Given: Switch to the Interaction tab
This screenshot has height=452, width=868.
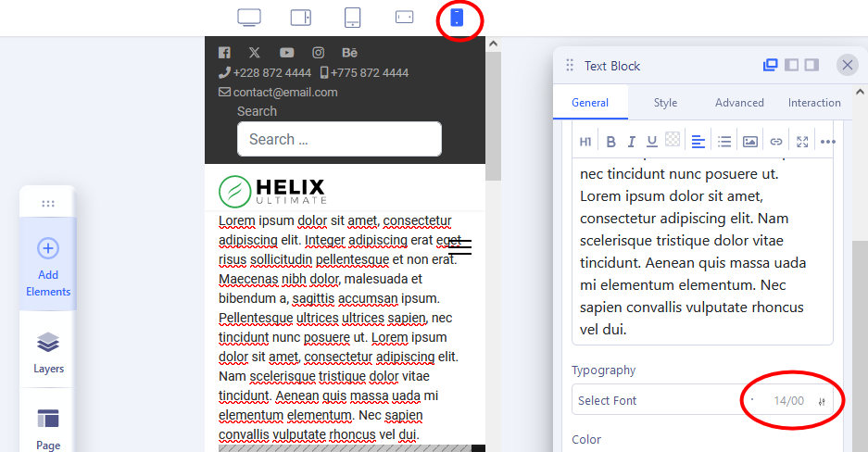Looking at the screenshot, I should point(813,103).
